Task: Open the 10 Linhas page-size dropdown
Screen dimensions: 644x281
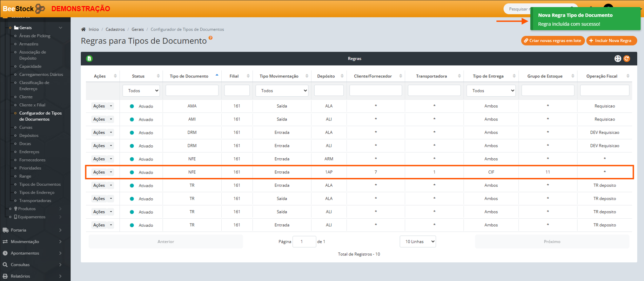Action: pos(418,241)
